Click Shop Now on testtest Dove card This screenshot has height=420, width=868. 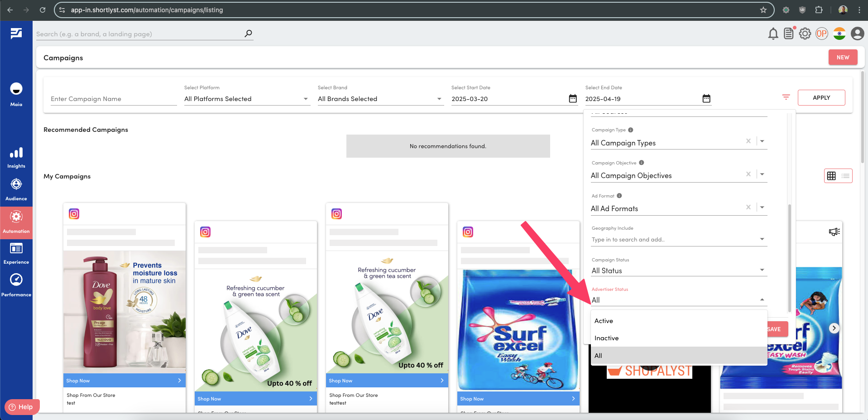tap(387, 381)
